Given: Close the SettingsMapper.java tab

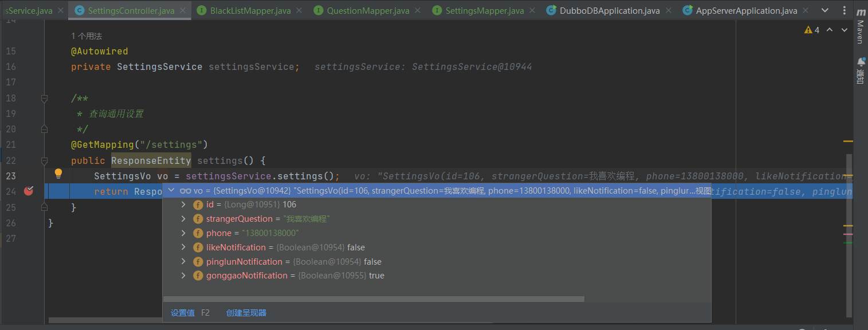Looking at the screenshot, I should [532, 10].
